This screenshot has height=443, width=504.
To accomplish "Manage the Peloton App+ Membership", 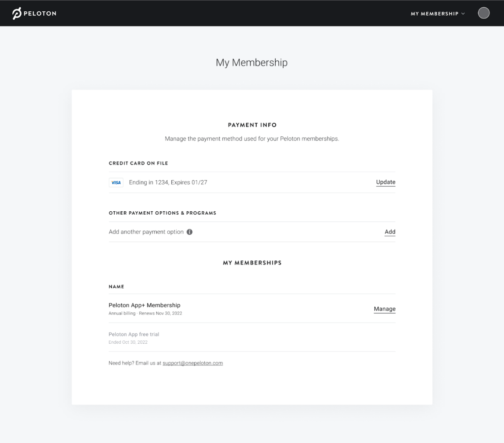I will pyautogui.click(x=384, y=309).
